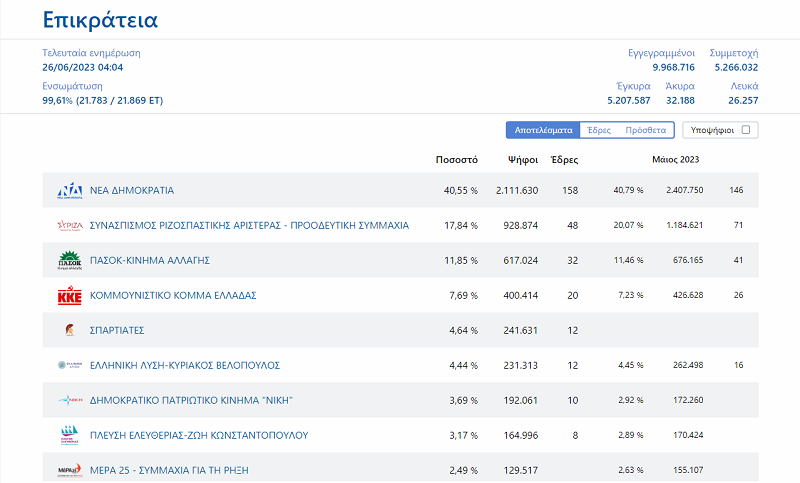Click invalid votes value 32.188

pos(680,100)
